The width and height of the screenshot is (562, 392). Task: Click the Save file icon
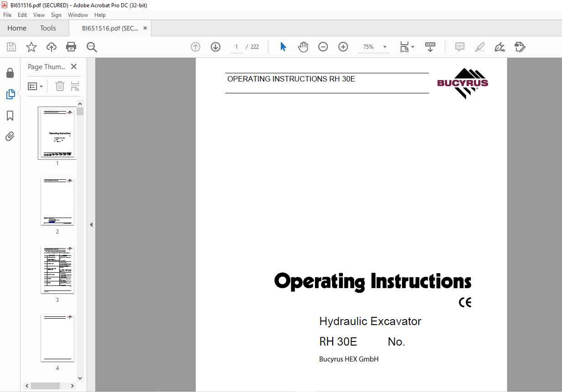11,47
